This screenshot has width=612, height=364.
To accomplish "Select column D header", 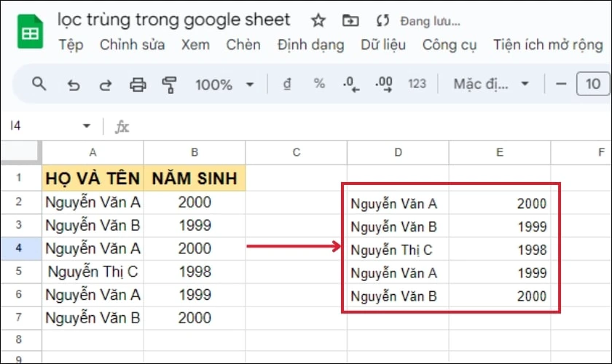I will tap(398, 152).
